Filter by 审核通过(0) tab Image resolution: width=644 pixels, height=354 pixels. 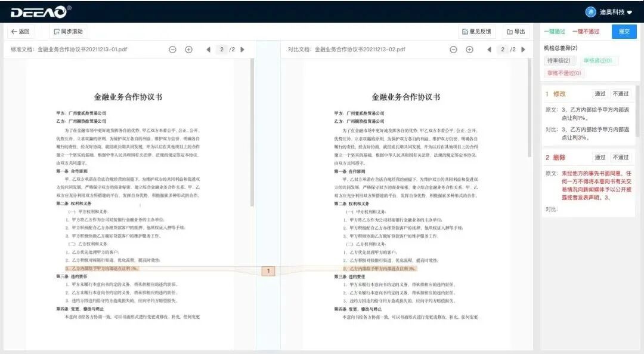(x=597, y=60)
